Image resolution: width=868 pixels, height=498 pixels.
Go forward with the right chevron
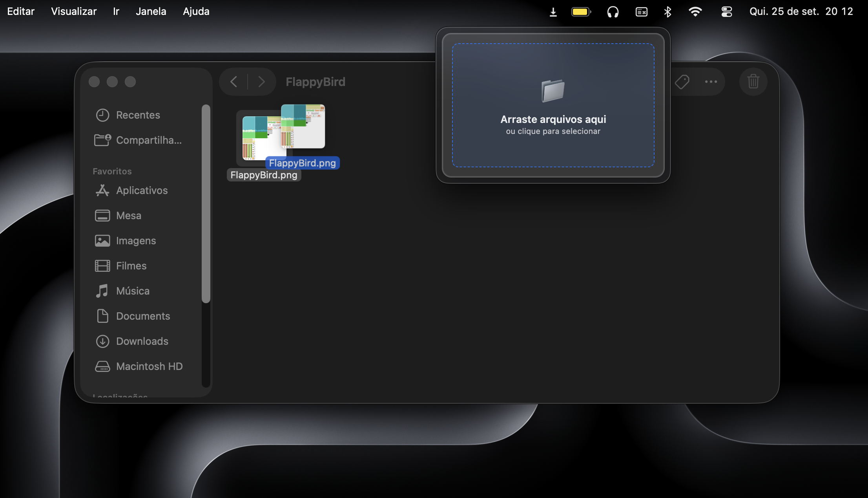tap(261, 82)
